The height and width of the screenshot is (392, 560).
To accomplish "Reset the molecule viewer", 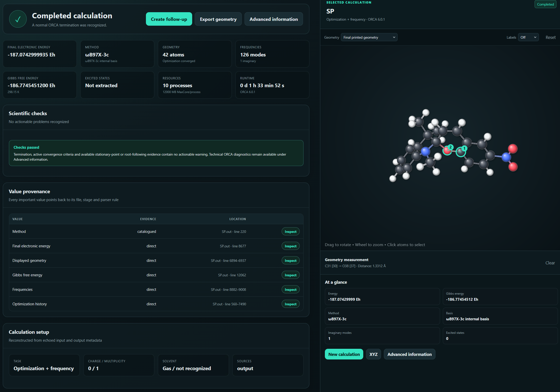I will coord(550,37).
